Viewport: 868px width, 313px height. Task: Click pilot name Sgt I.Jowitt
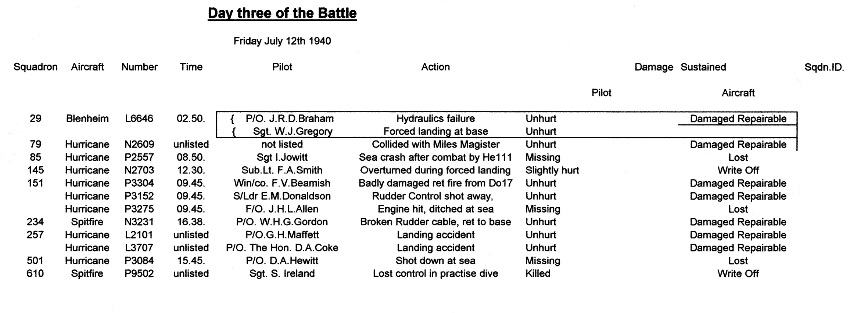click(282, 157)
